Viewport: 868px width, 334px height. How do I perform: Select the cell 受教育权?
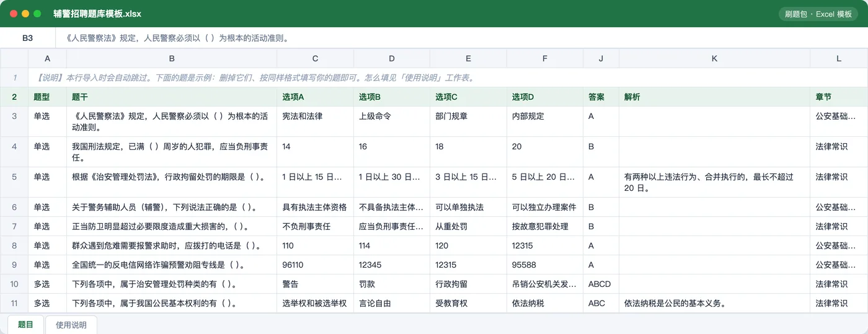tap(468, 303)
